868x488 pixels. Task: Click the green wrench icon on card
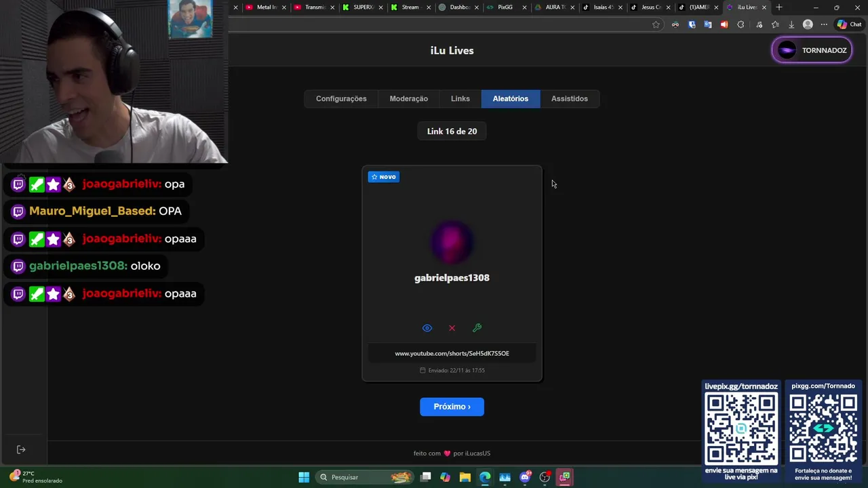(x=477, y=328)
